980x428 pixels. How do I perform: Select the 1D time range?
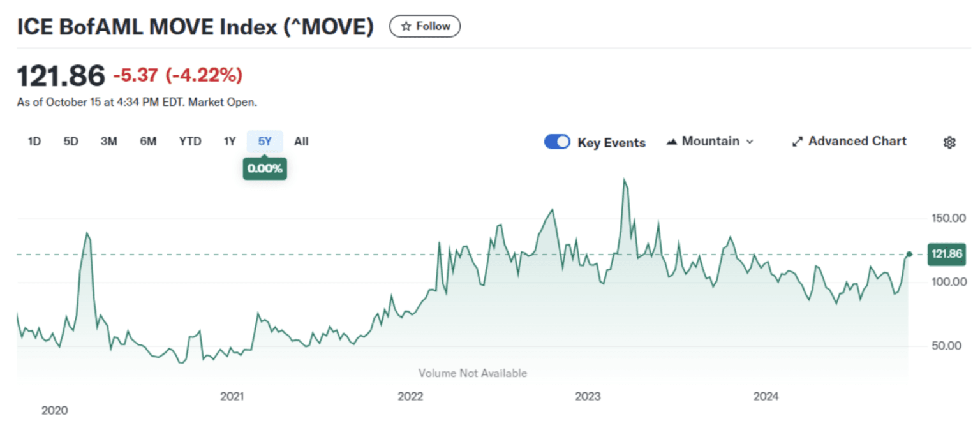click(34, 142)
